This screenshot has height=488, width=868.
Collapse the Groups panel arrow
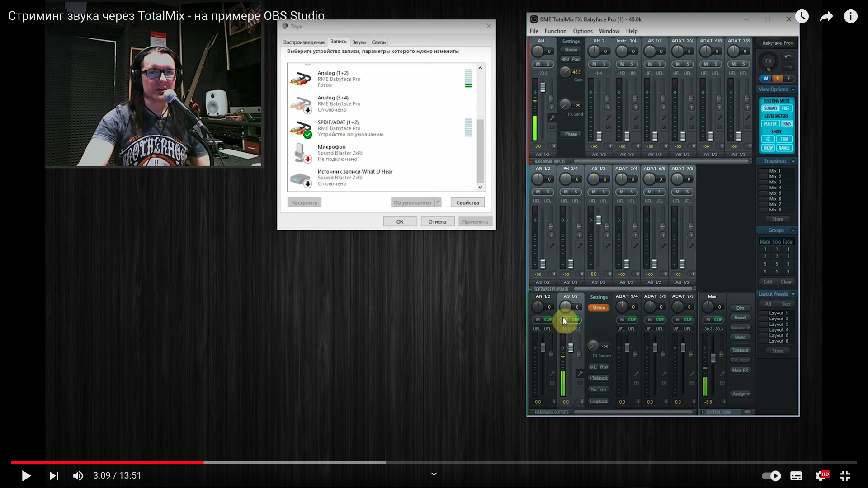pos(793,230)
